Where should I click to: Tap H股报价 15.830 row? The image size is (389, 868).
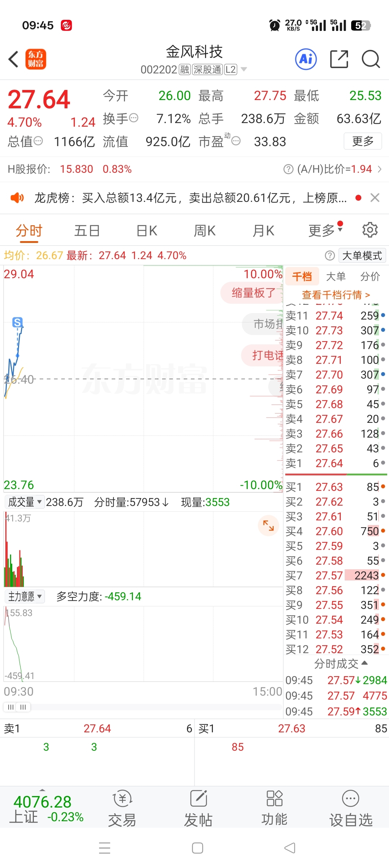coord(70,169)
